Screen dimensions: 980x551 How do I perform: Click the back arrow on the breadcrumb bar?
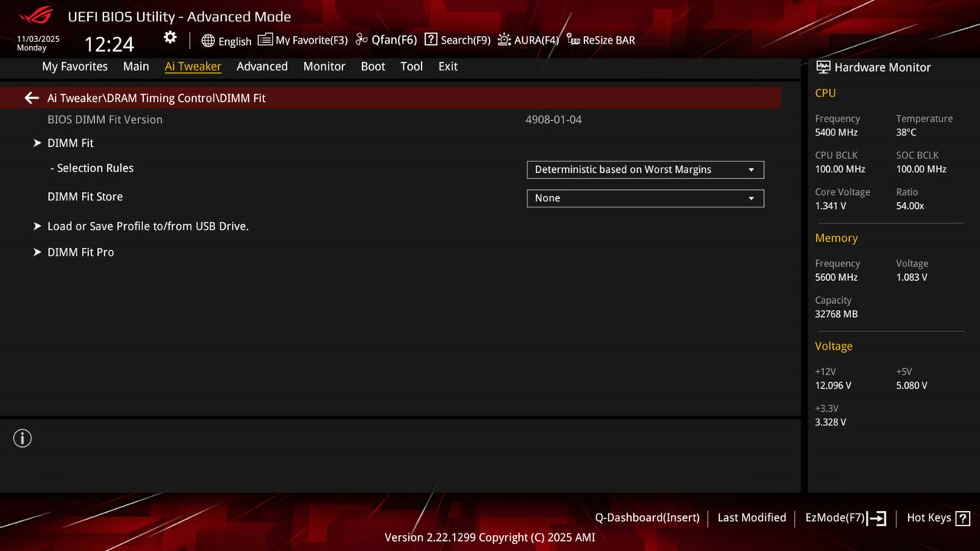pos(31,97)
